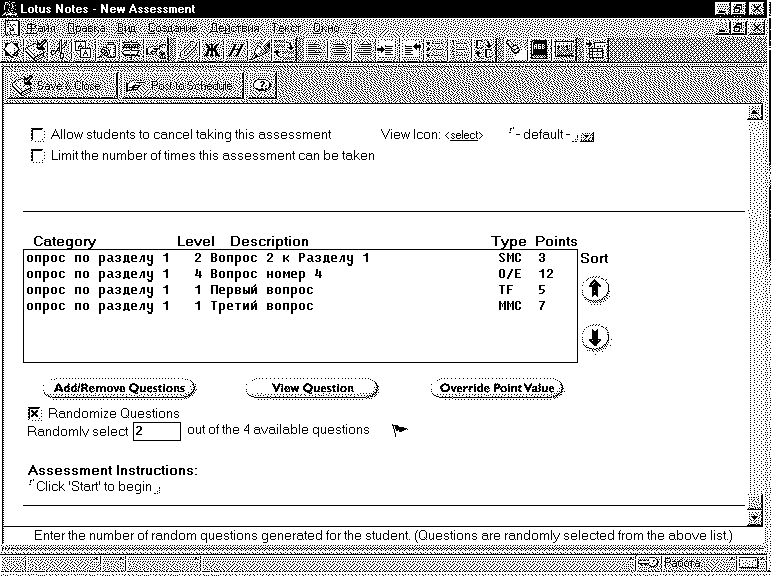Move selected question down with Sort arrow

pos(595,337)
